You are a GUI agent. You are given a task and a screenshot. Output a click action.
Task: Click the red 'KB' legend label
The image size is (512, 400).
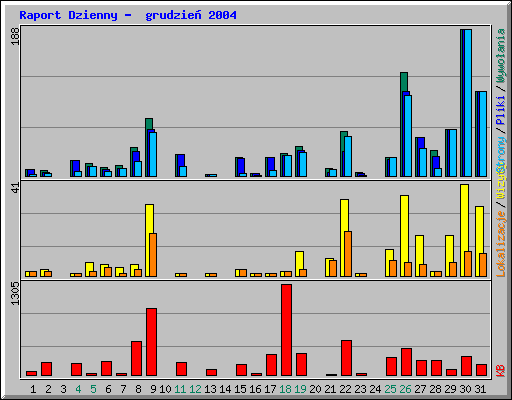pyautogui.click(x=501, y=370)
